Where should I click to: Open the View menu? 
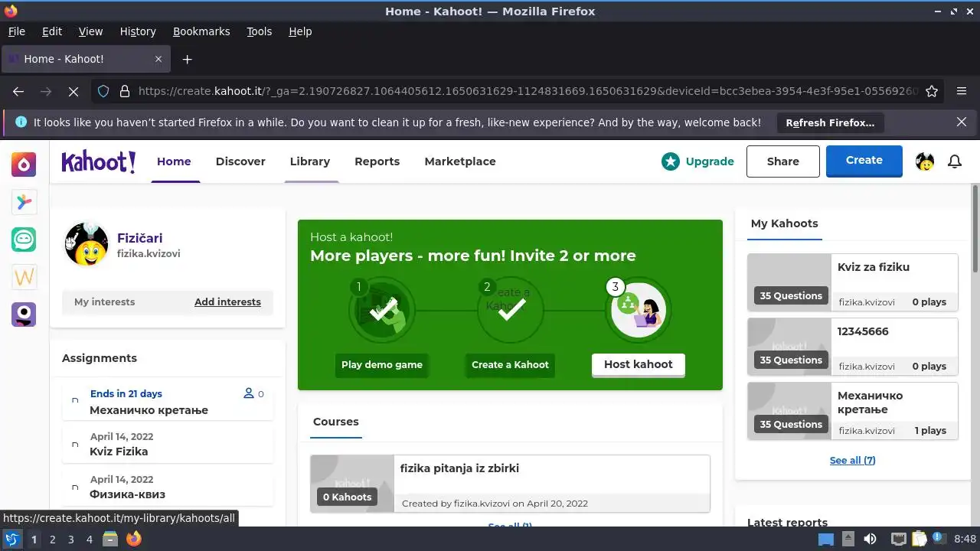point(90,31)
